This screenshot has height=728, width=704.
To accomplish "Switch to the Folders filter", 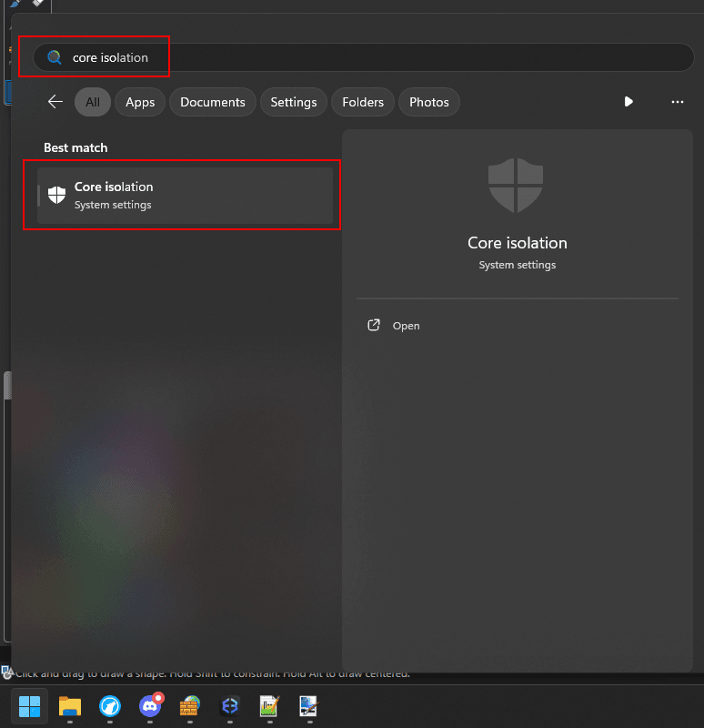I will click(363, 102).
